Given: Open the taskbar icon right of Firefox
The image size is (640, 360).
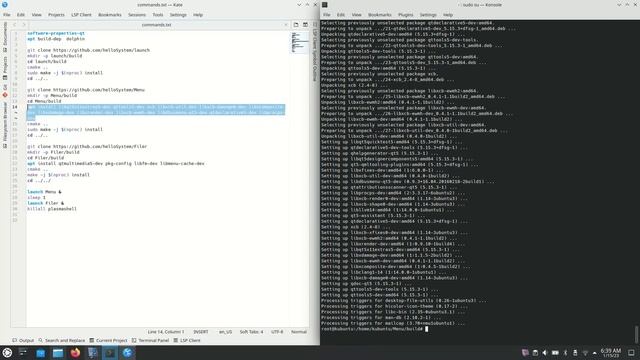Looking at the screenshot, I should (93, 353).
